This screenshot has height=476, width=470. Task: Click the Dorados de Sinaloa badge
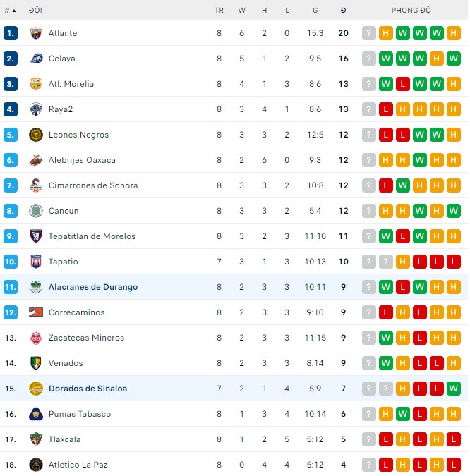[36, 389]
